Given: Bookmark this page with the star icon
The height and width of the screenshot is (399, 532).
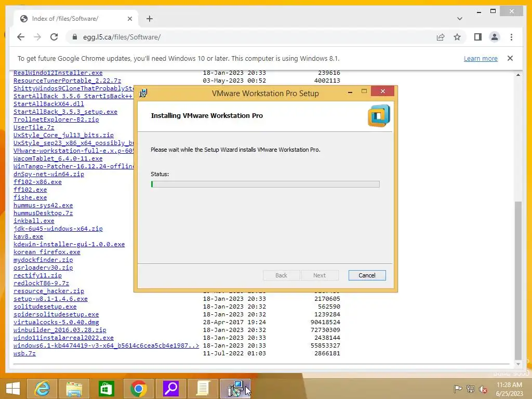Looking at the screenshot, I should tap(457, 37).
